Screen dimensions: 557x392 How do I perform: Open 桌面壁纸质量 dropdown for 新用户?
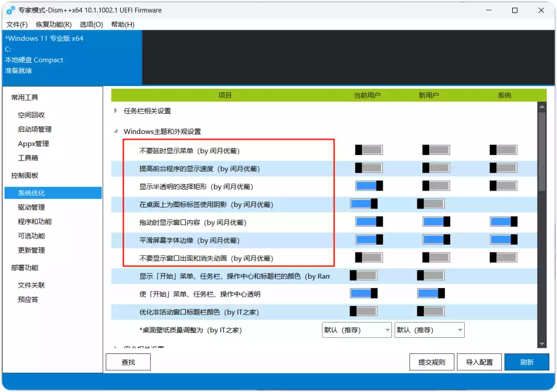429,330
